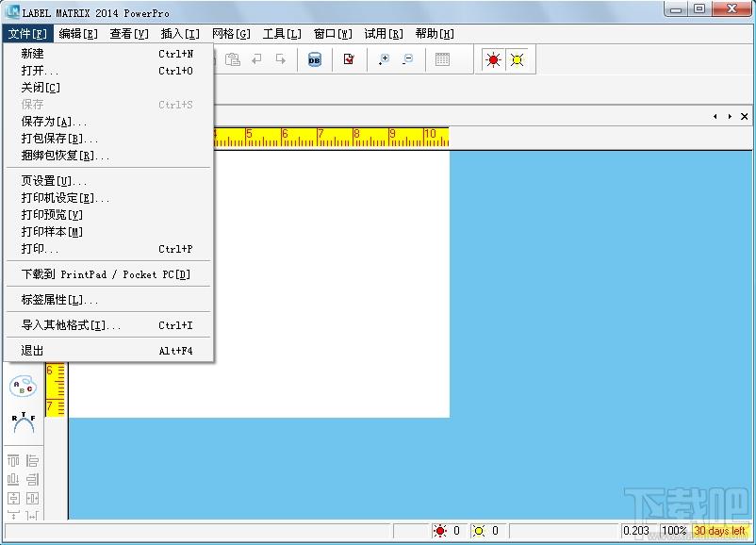
Task: Choose 打印... Ctrl+P menu entry
Action: tap(108, 249)
